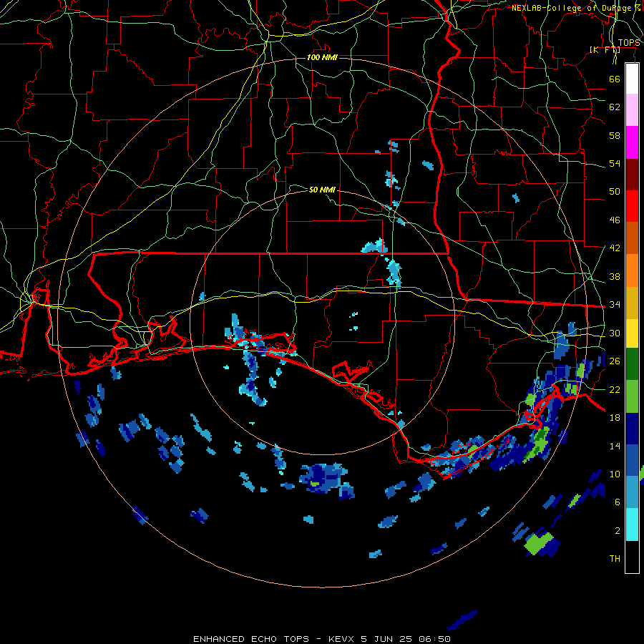
Task: Click the 50 value on the color scale
Action: [615, 191]
